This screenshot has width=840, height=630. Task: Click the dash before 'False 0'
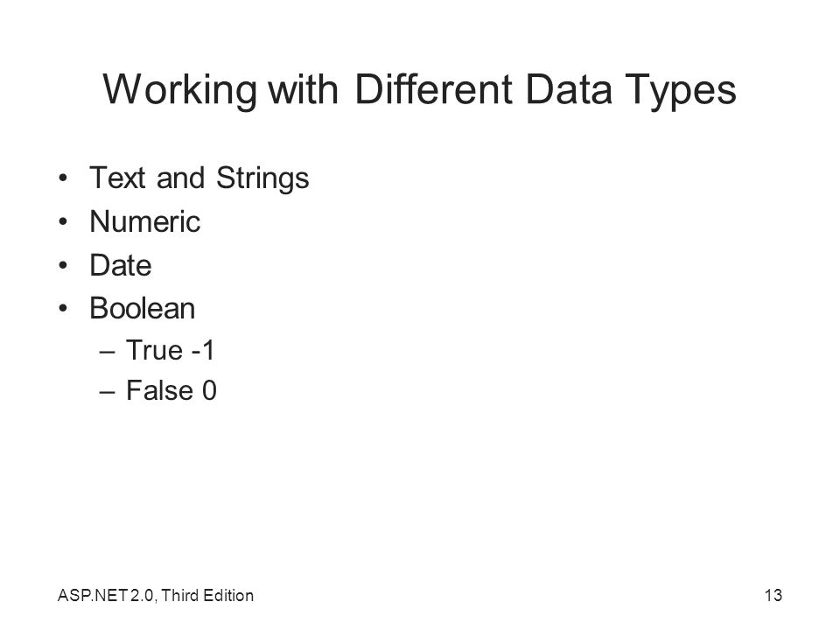107,392
